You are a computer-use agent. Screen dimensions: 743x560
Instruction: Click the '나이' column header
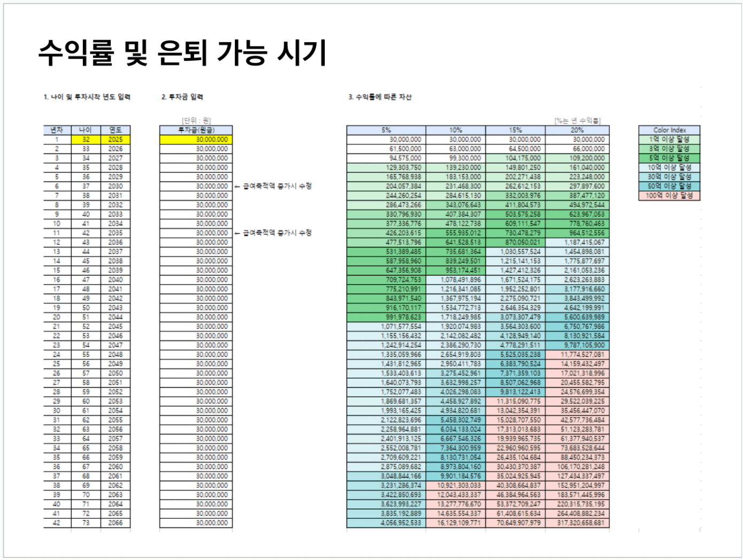coord(86,130)
